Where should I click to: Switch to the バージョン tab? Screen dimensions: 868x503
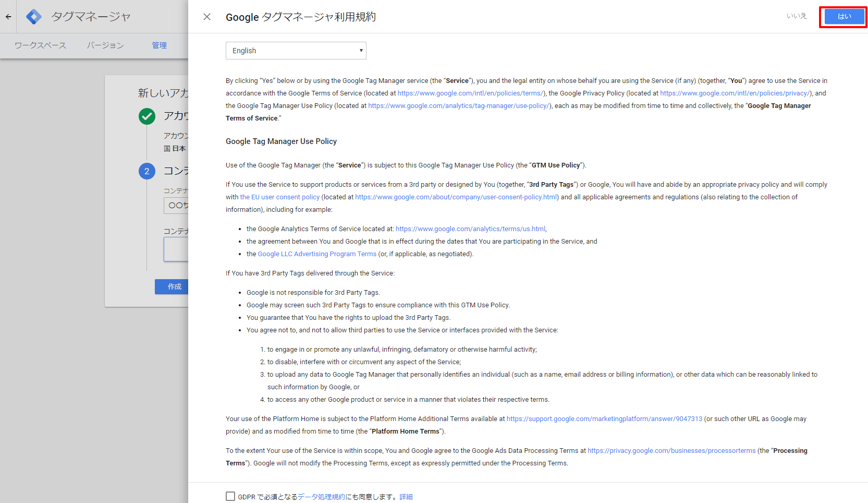105,45
